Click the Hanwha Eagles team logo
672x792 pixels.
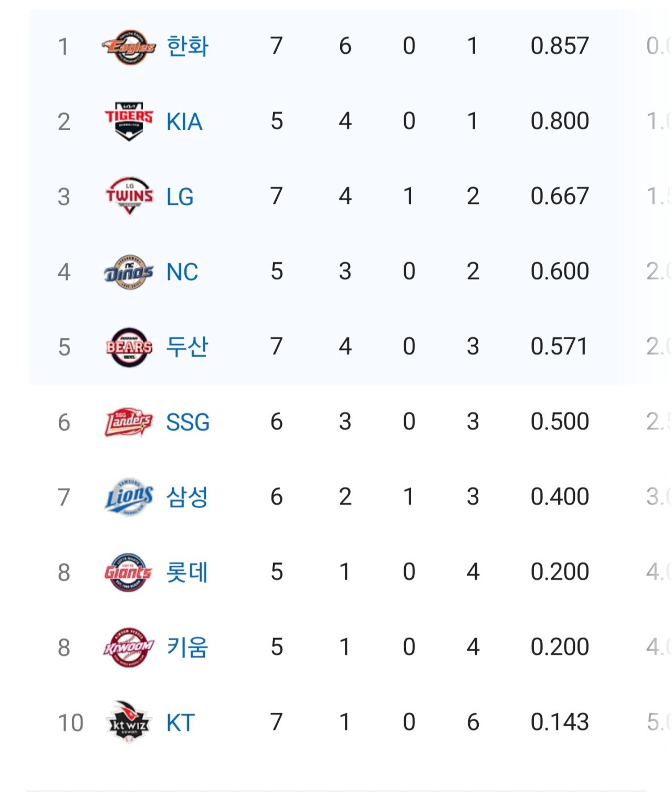point(129,47)
